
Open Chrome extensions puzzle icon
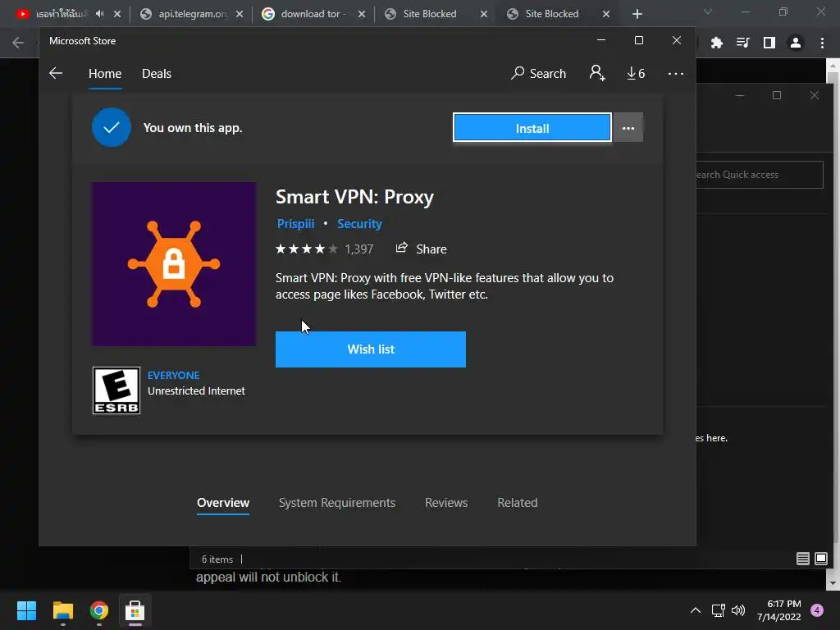pyautogui.click(x=716, y=43)
